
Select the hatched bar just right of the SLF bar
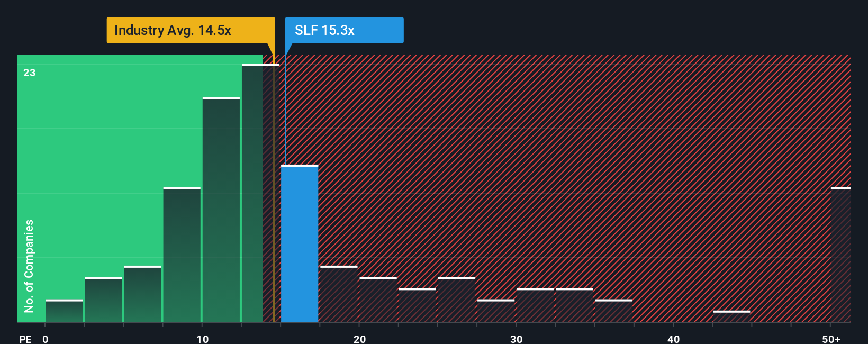(339, 294)
